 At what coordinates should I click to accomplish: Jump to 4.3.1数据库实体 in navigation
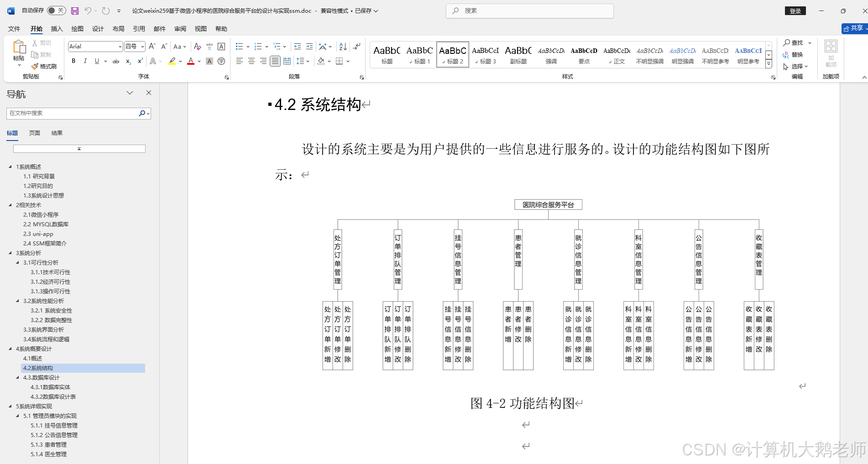(x=50, y=387)
